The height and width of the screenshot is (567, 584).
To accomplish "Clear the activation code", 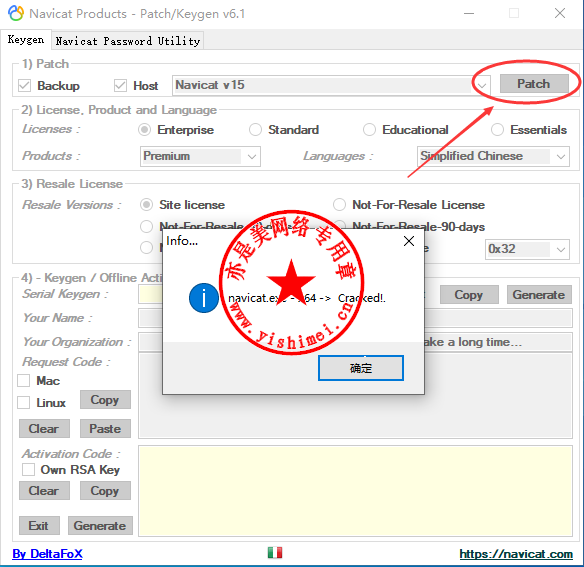I will point(44,491).
